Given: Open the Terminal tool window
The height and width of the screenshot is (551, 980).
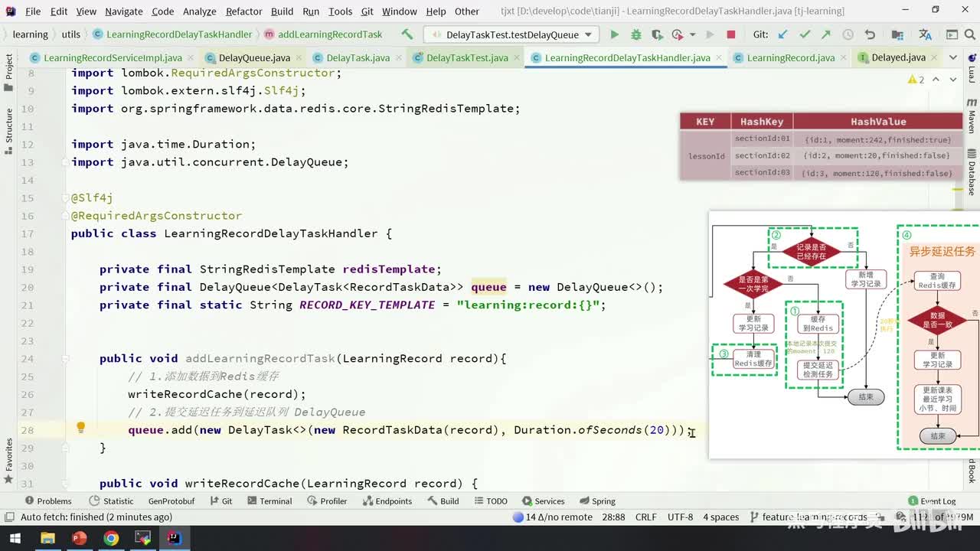Looking at the screenshot, I should tap(269, 501).
